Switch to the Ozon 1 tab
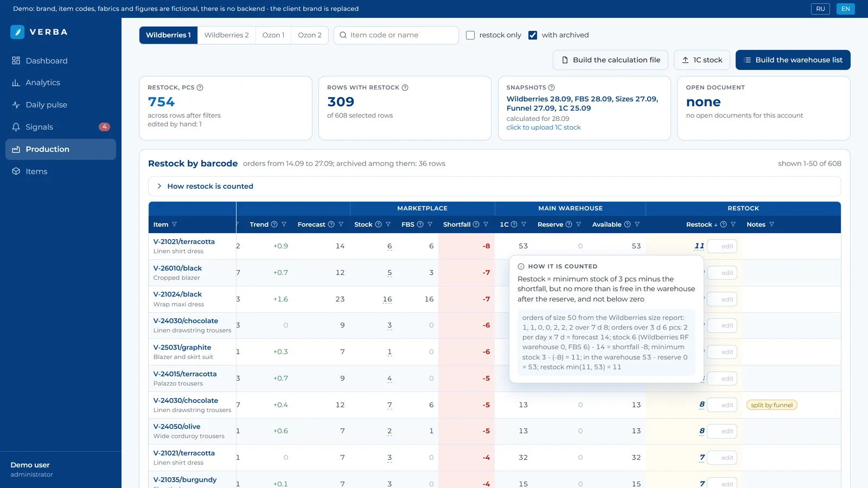Image resolution: width=868 pixels, height=488 pixels. click(273, 35)
